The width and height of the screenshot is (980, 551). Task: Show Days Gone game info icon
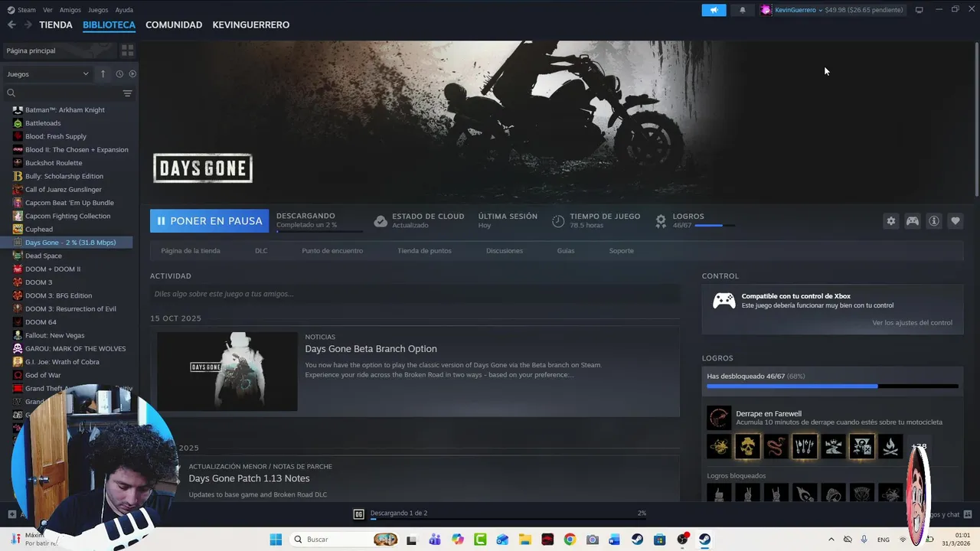click(934, 221)
